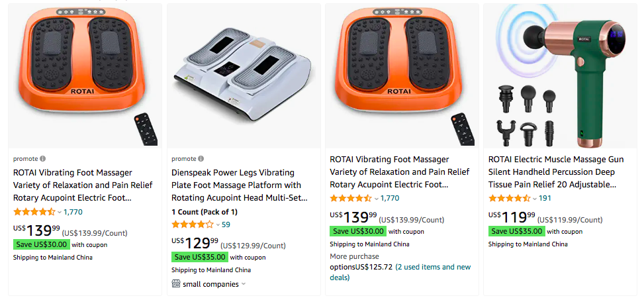The height and width of the screenshot is (300, 644).
Task: Open rating breakdown chevron for Dienspeak platform
Action: coord(218,225)
